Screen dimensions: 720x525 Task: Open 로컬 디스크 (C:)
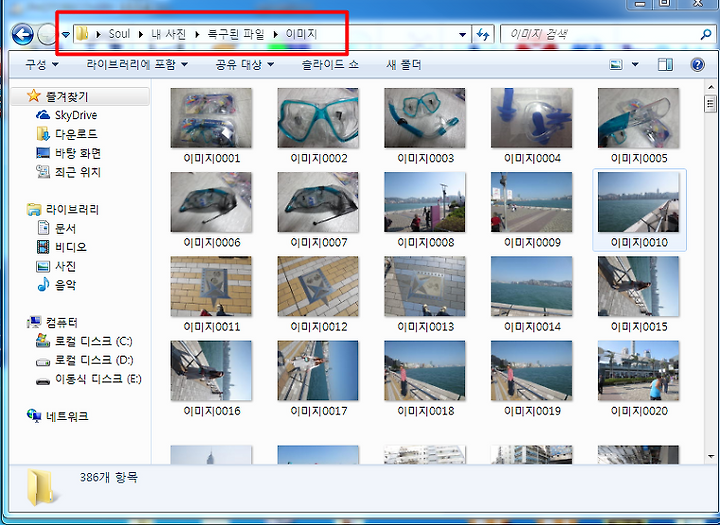point(94,341)
